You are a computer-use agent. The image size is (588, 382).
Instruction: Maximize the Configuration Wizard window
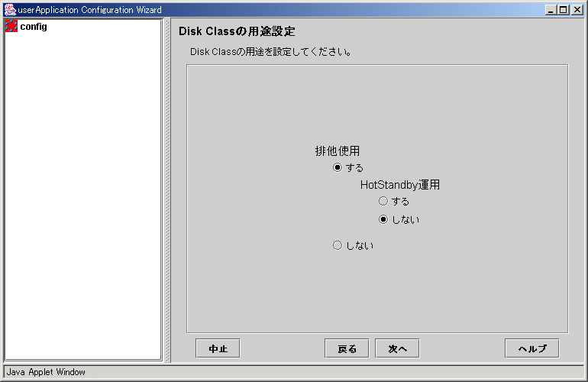564,10
